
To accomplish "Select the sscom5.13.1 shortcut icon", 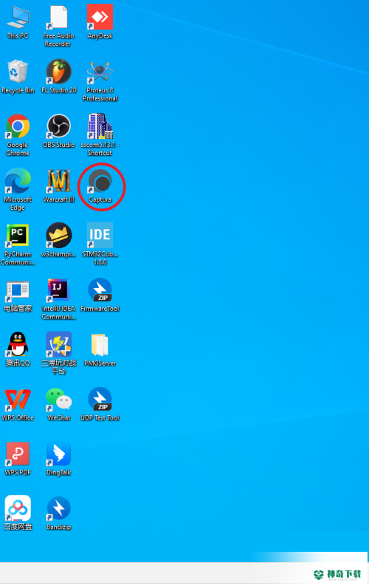I will 100,126.
